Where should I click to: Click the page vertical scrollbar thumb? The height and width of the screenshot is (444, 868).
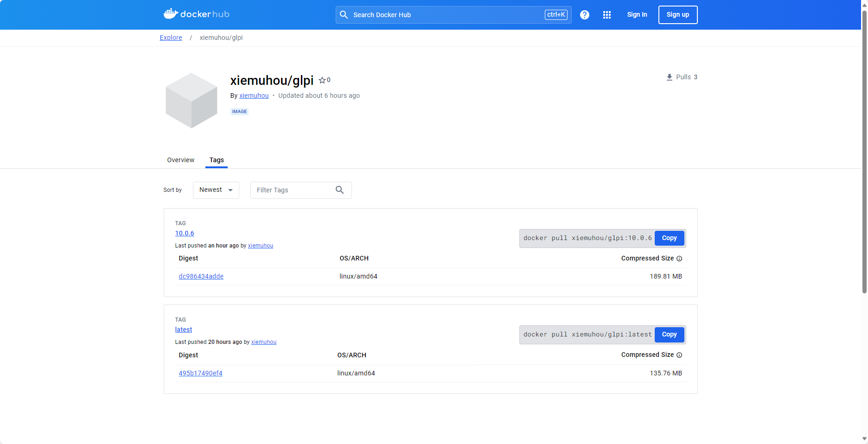coord(864,153)
